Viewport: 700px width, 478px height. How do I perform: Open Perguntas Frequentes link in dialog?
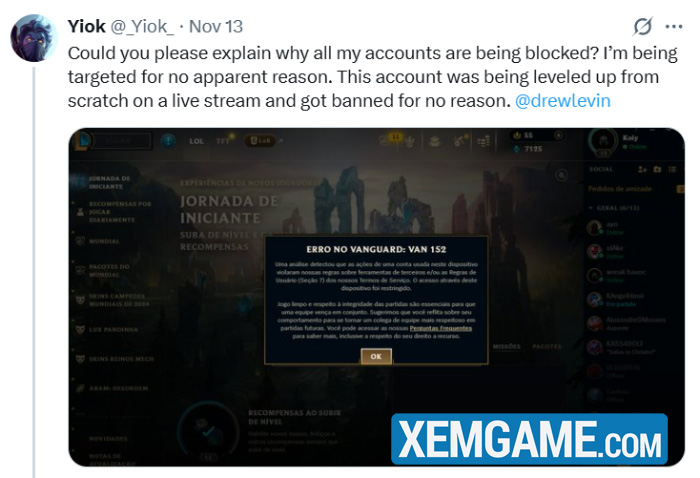point(441,328)
